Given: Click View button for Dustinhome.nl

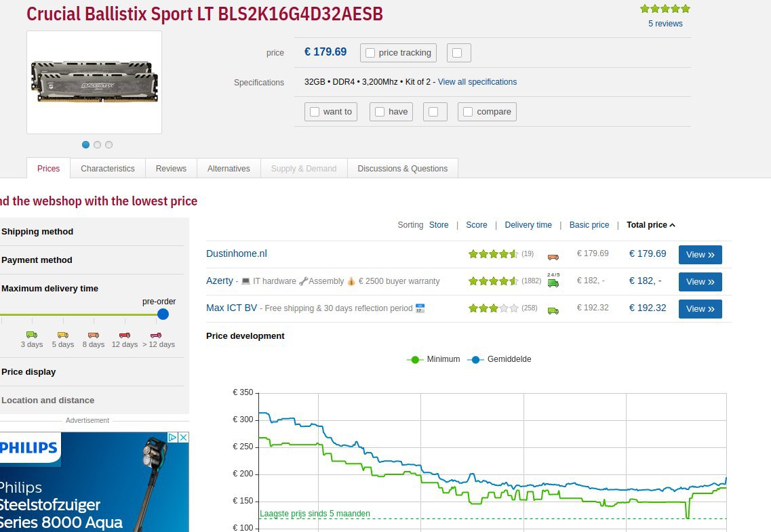Looking at the screenshot, I should pyautogui.click(x=700, y=254).
